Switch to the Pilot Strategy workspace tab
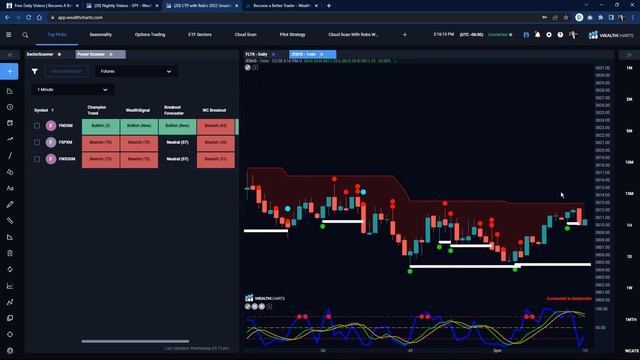640x360 pixels. [292, 35]
